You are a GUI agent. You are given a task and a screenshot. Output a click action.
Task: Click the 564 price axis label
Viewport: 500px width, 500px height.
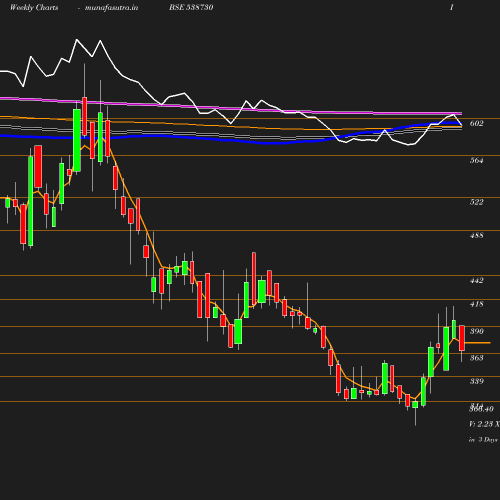[476, 160]
